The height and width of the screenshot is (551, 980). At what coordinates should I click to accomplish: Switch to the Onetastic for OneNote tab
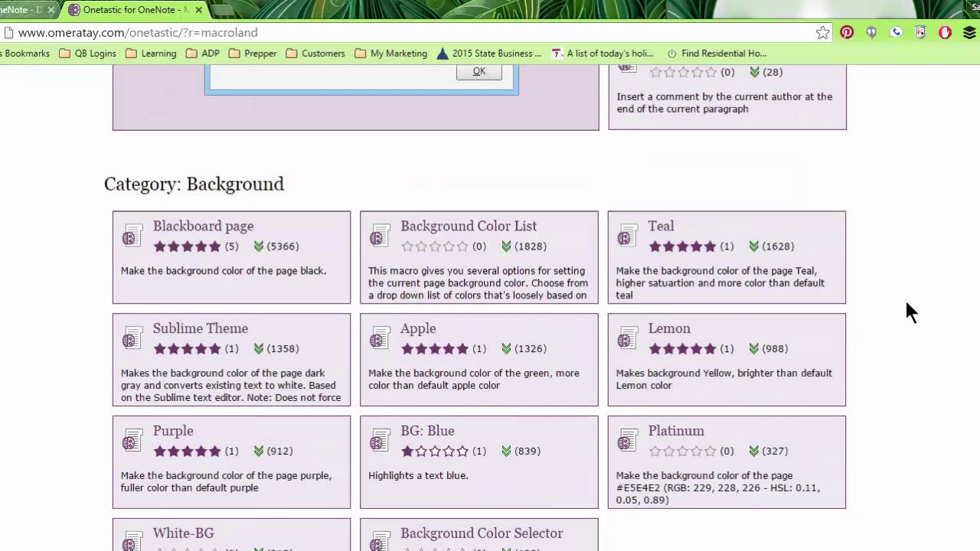130,10
